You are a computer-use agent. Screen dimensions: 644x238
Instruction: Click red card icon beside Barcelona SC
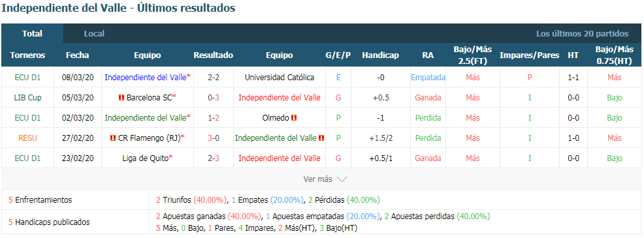121,98
